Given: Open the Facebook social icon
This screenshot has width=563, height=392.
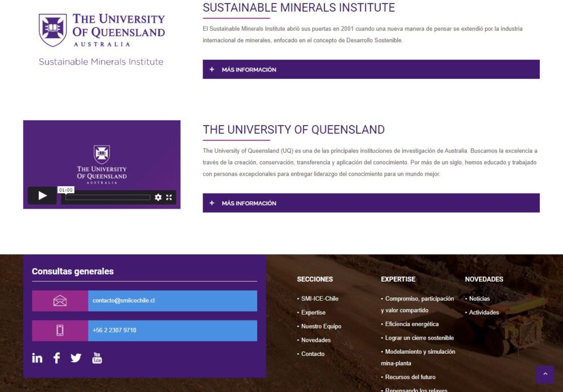Looking at the screenshot, I should (56, 358).
